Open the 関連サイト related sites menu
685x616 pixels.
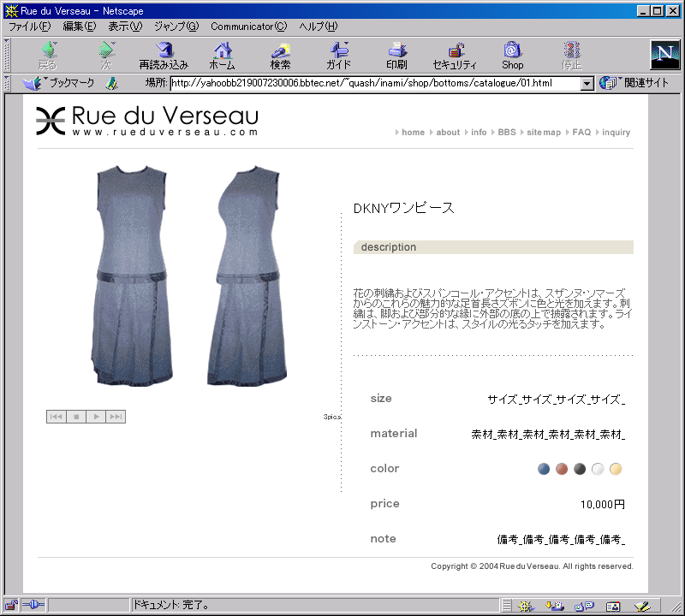[634, 83]
